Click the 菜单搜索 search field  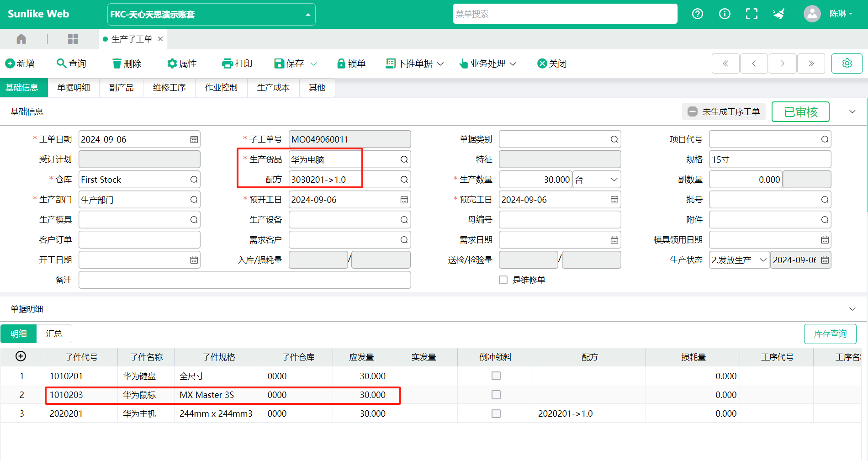pos(565,14)
